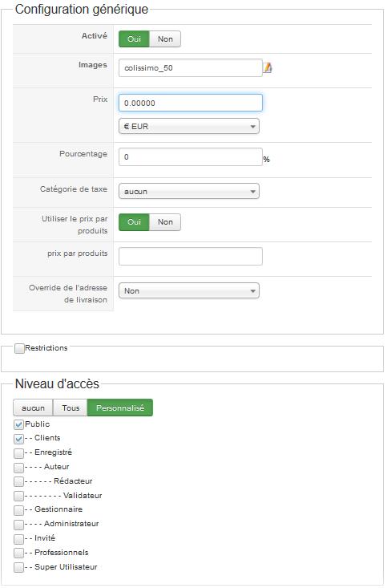391x588 pixels.
Task: Tick the Super Utilisateur checkbox
Action: (18, 567)
